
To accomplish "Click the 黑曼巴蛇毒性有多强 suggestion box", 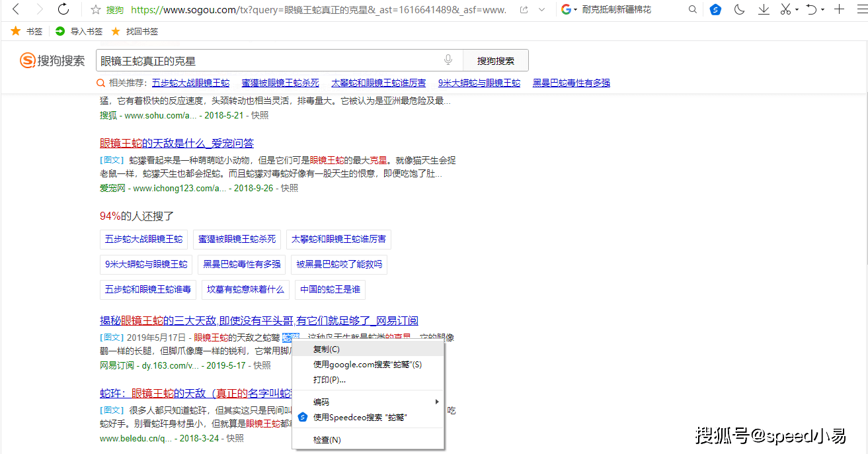I will click(x=242, y=264).
